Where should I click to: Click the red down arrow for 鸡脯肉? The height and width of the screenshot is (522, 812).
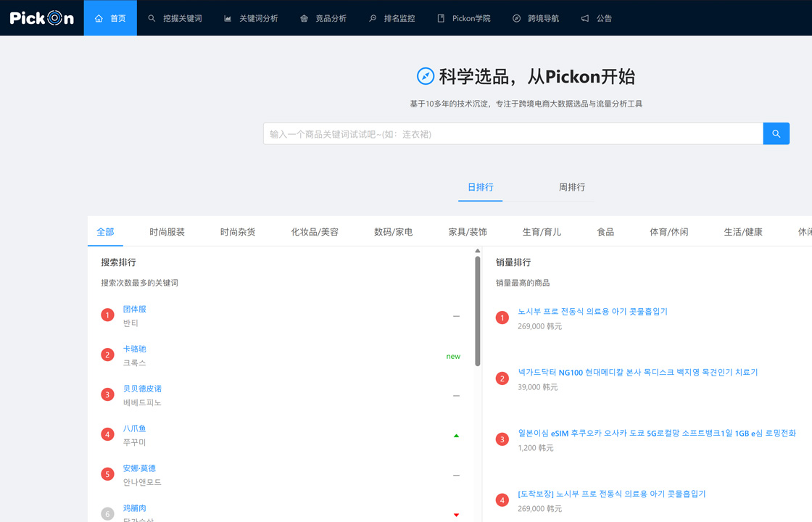tap(456, 515)
